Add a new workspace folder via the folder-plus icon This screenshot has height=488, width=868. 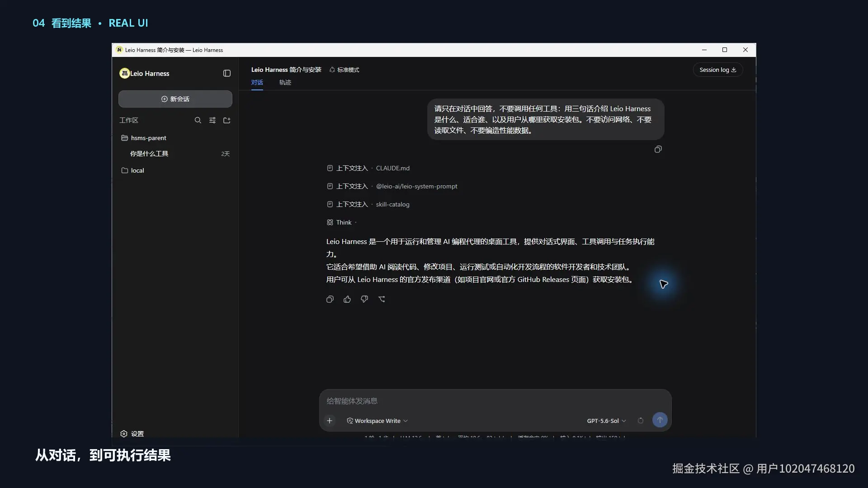click(227, 120)
